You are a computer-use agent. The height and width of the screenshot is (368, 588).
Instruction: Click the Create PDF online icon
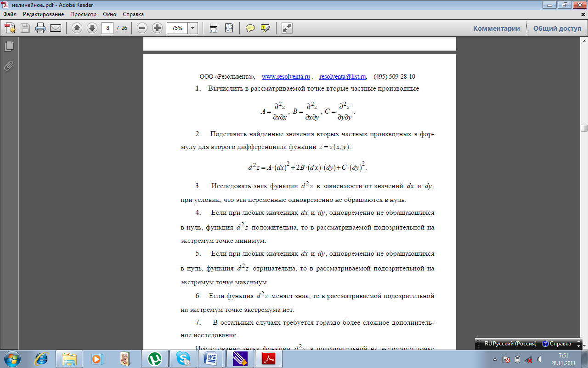point(10,28)
